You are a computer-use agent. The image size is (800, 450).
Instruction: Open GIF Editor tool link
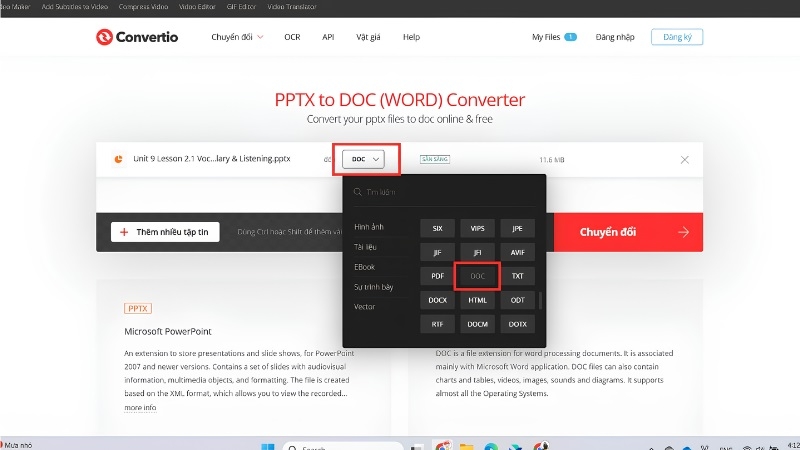tap(241, 7)
